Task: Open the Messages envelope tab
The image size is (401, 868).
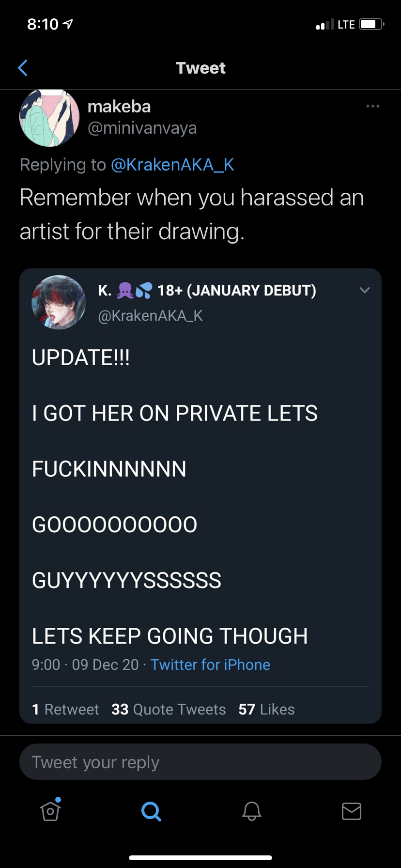Action: click(352, 811)
